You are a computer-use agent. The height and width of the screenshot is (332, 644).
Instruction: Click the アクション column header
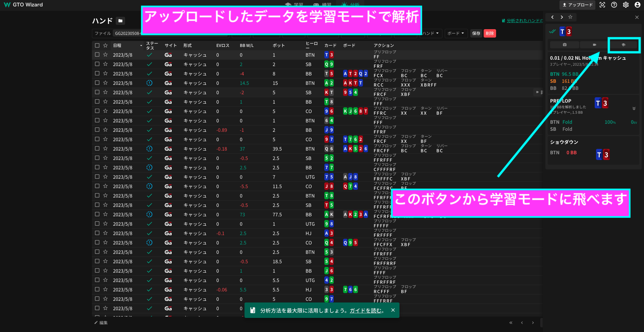pyautogui.click(x=384, y=45)
